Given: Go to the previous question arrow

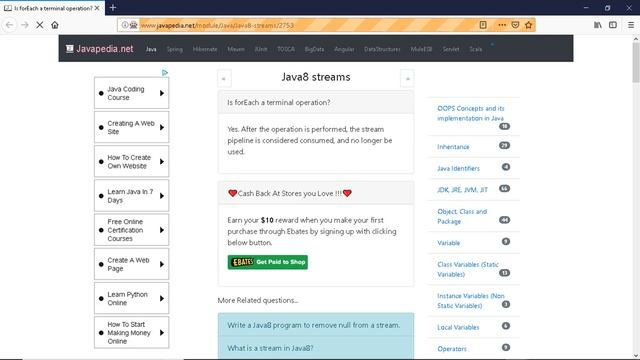Looking at the screenshot, I should (x=224, y=78).
